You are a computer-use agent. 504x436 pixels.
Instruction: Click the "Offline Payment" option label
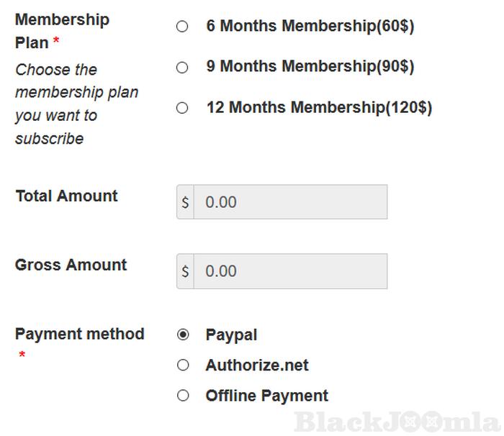point(266,396)
